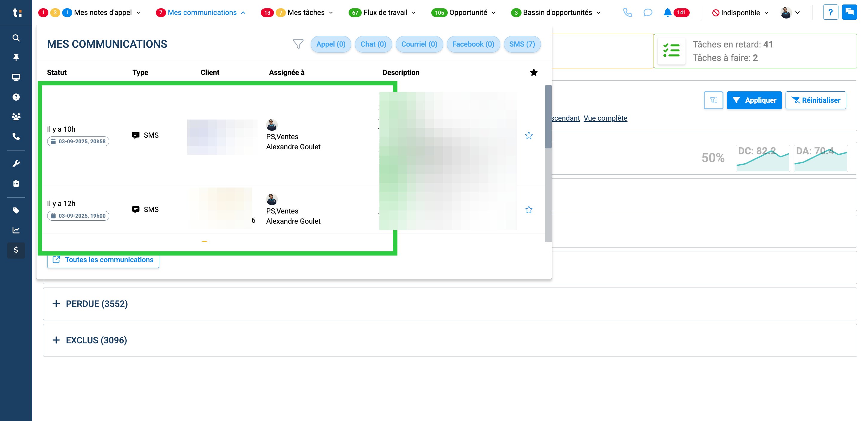Open the dollar sign sidebar icon
868x421 pixels.
(16, 250)
